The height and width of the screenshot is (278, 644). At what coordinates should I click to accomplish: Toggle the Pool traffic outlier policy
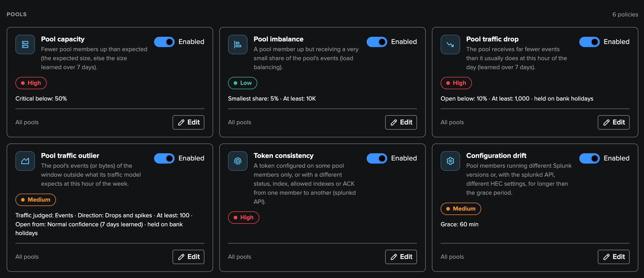pos(164,158)
